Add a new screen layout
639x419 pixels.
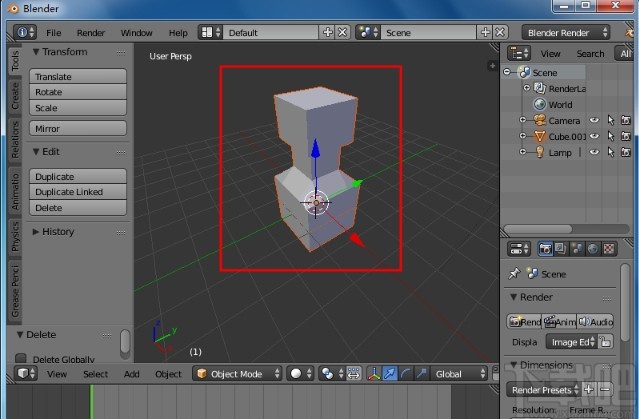pos(328,32)
